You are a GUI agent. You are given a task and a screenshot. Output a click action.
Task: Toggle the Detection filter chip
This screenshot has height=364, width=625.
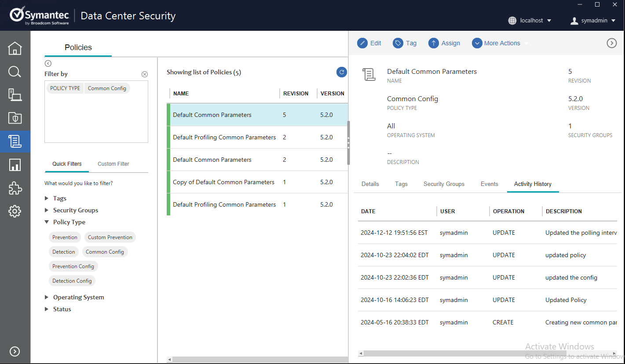click(x=64, y=252)
